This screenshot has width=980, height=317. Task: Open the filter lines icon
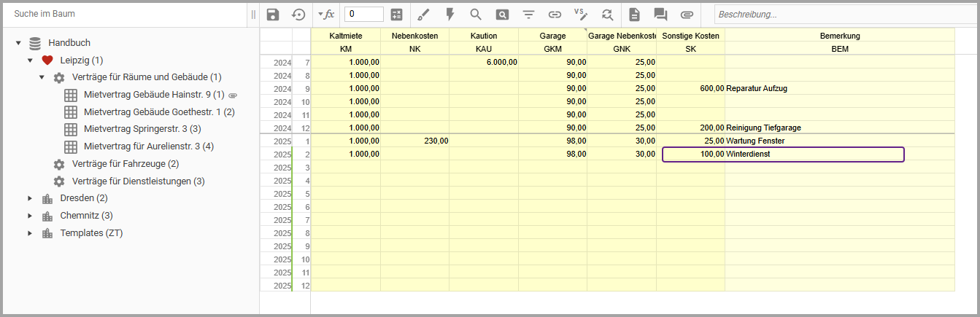point(528,14)
